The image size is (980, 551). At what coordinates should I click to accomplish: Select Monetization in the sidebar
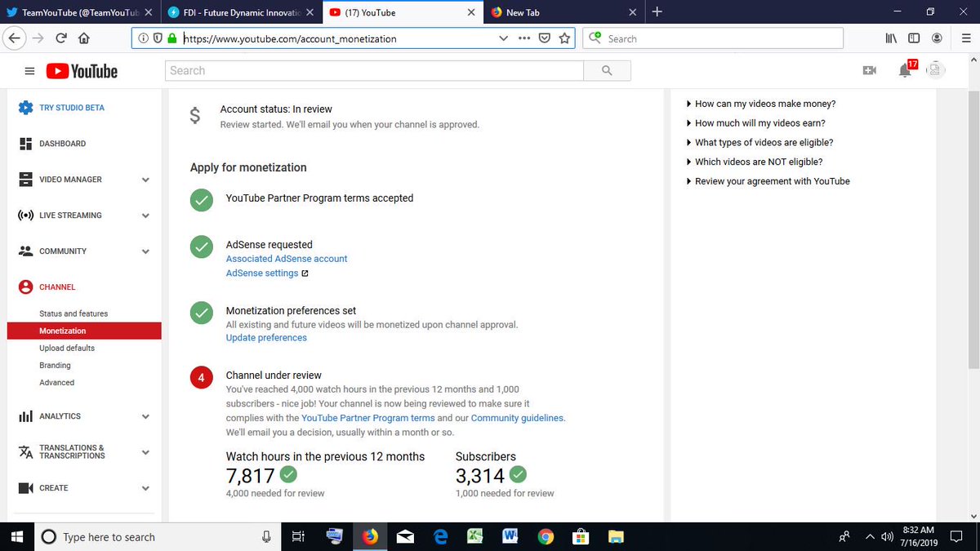tap(84, 331)
